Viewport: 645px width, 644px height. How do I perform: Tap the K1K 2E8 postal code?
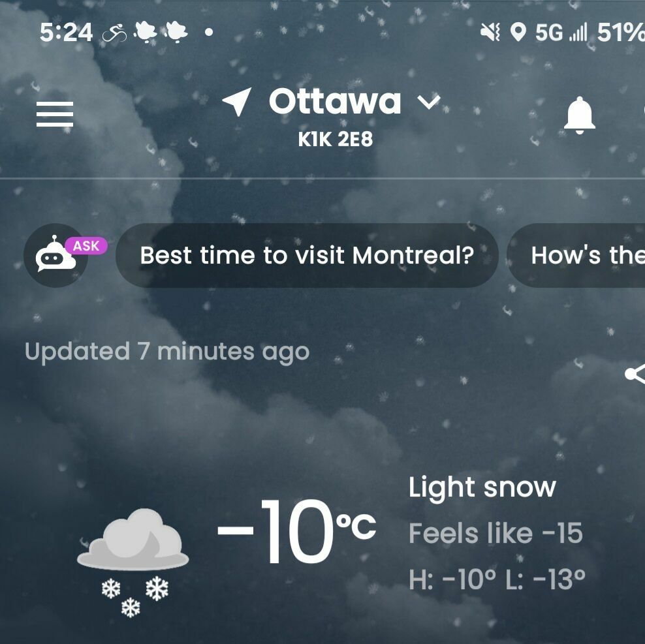click(x=336, y=140)
